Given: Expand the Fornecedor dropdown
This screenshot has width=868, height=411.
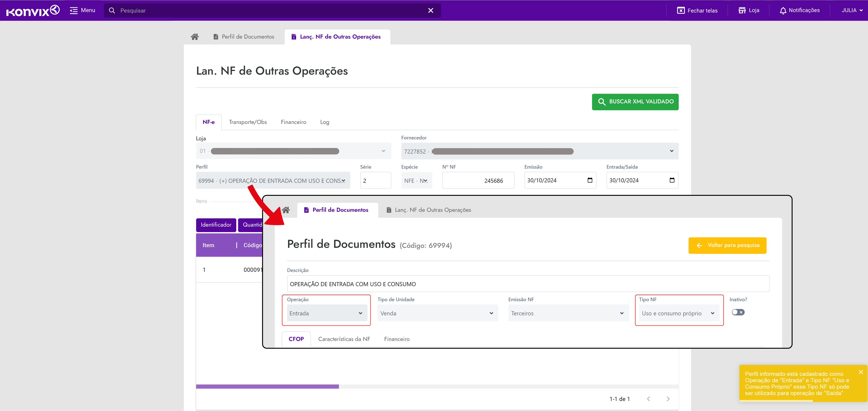Looking at the screenshot, I should [x=671, y=151].
